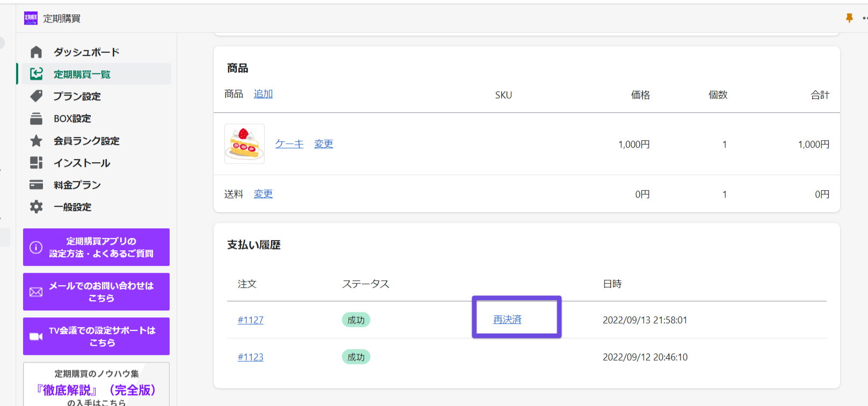Open ダッシュボード menu item

point(86,52)
